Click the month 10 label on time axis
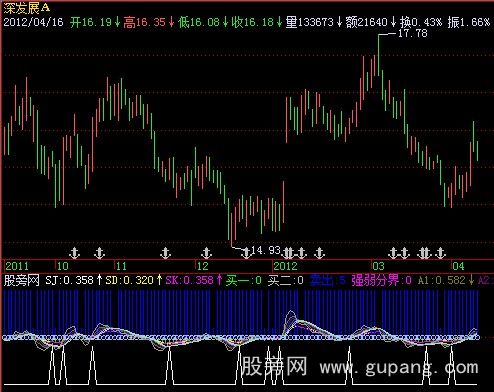 click(x=63, y=266)
